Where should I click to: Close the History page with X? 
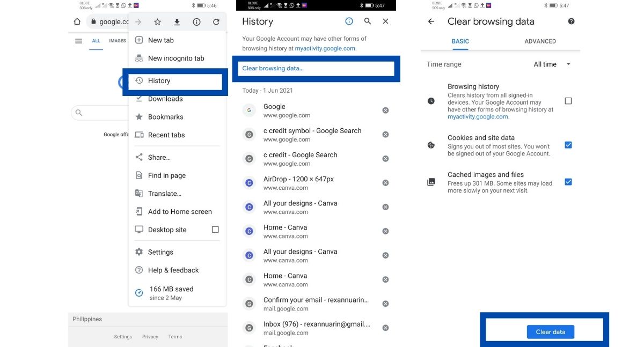[385, 21]
